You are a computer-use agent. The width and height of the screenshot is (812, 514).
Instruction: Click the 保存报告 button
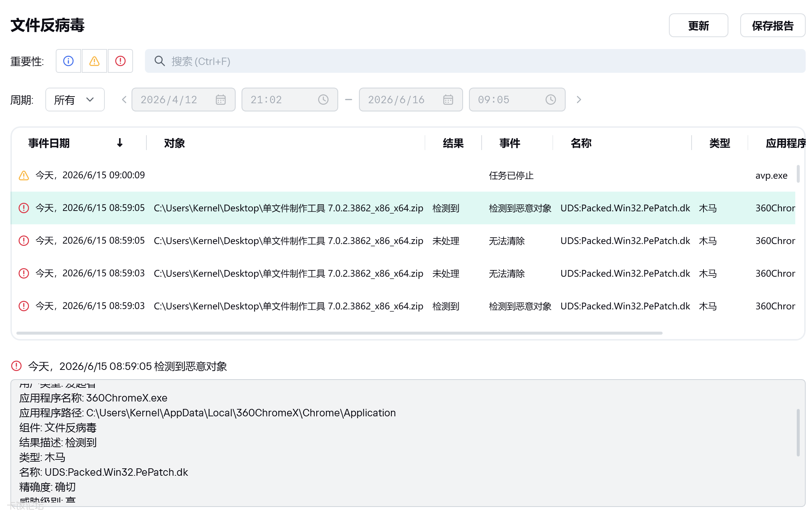click(x=773, y=25)
